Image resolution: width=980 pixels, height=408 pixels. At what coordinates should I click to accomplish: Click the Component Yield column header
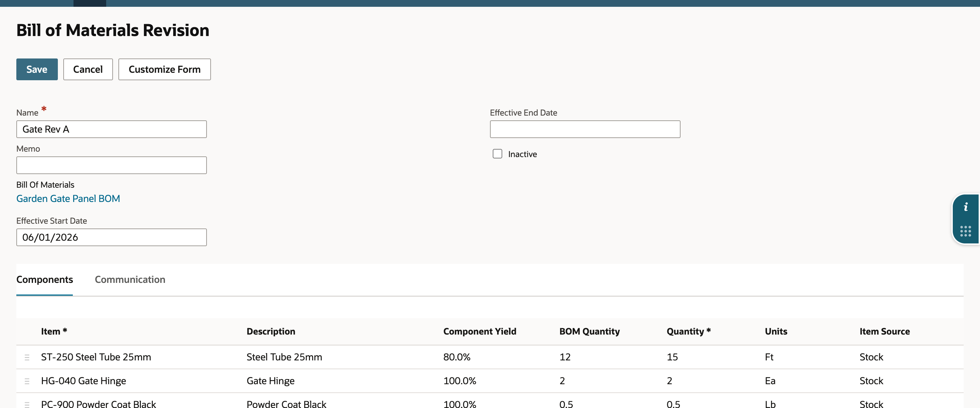point(479,331)
